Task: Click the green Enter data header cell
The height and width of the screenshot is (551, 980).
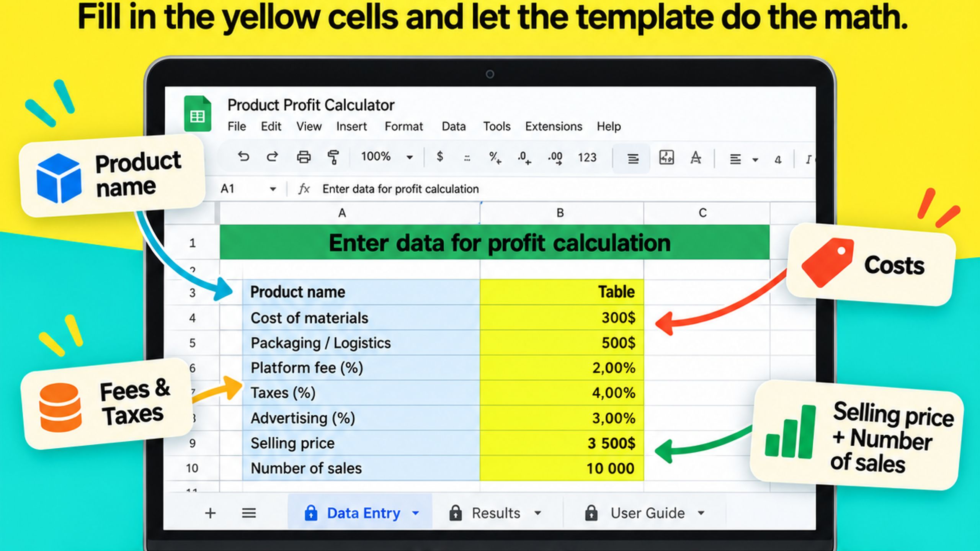Action: click(495, 243)
